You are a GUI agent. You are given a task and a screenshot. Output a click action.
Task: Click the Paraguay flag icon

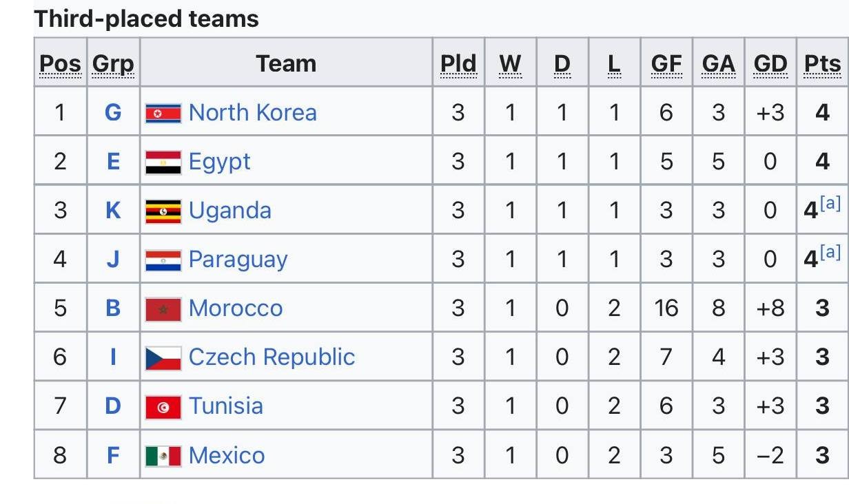pos(163,260)
